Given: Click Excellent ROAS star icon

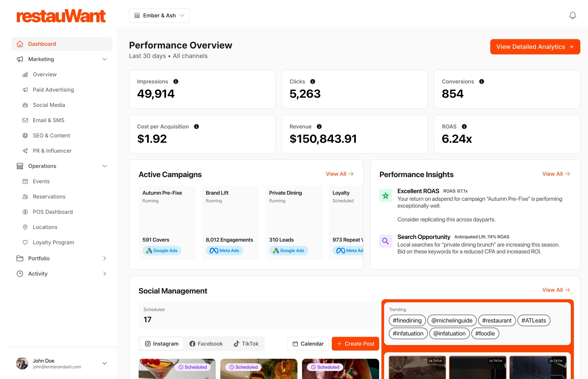Looking at the screenshot, I should (x=386, y=195).
